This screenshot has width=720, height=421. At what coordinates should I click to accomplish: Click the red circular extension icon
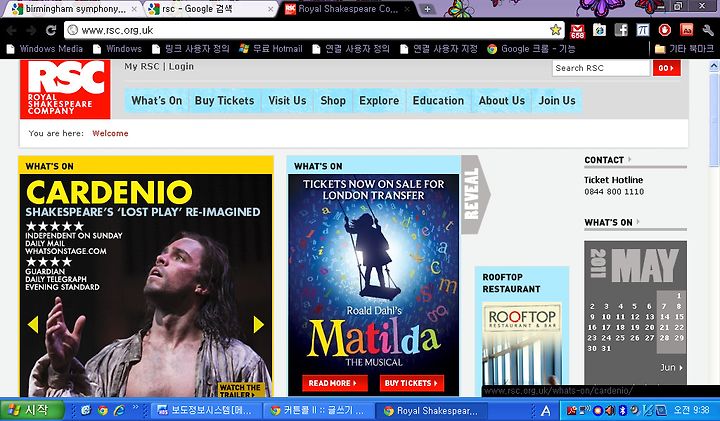click(664, 30)
